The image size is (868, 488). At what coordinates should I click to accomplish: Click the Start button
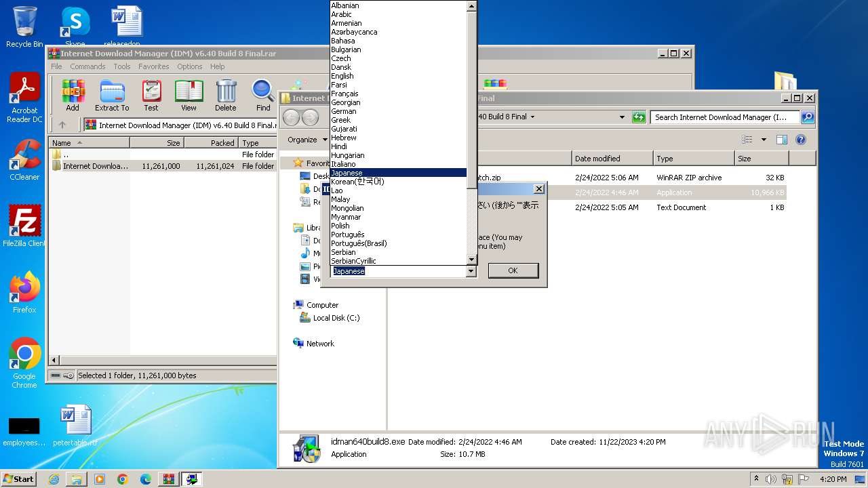(18, 479)
